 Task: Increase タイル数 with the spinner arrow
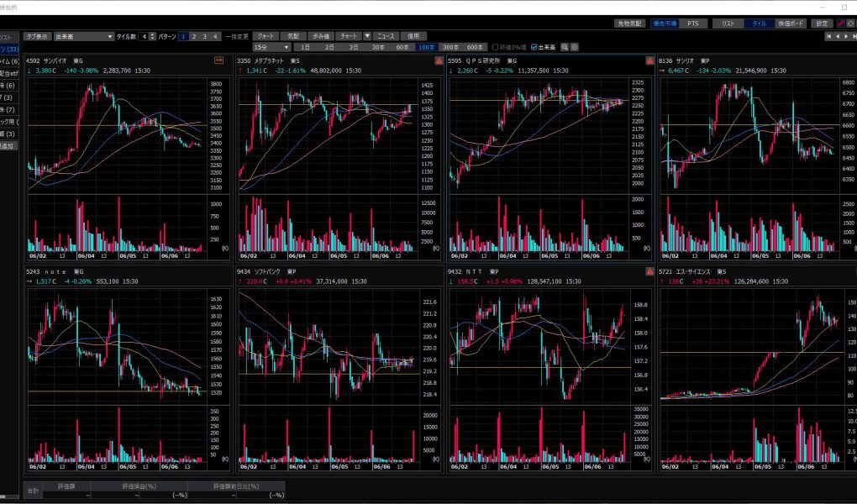pyautogui.click(x=152, y=34)
